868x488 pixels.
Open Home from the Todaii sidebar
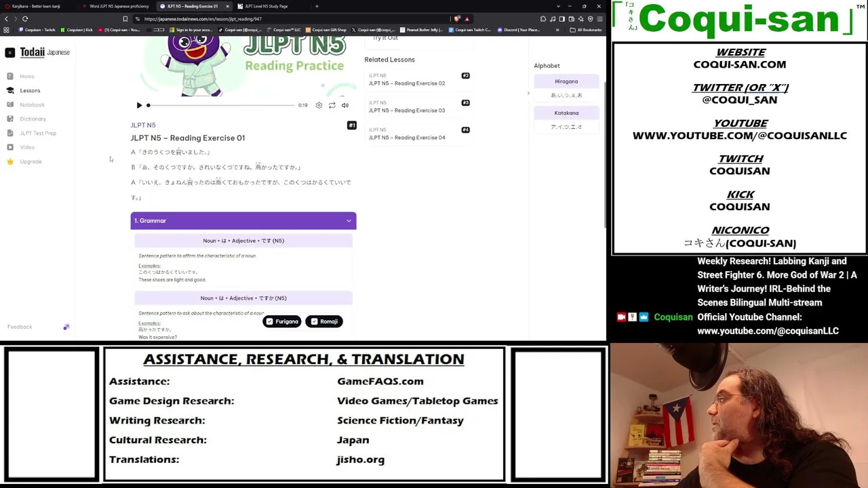click(27, 76)
